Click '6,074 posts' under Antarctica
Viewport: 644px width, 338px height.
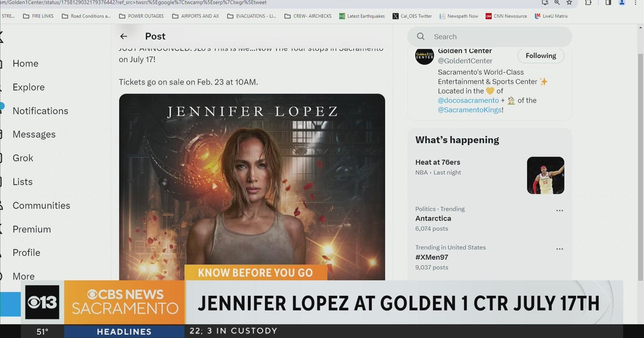[x=431, y=229]
